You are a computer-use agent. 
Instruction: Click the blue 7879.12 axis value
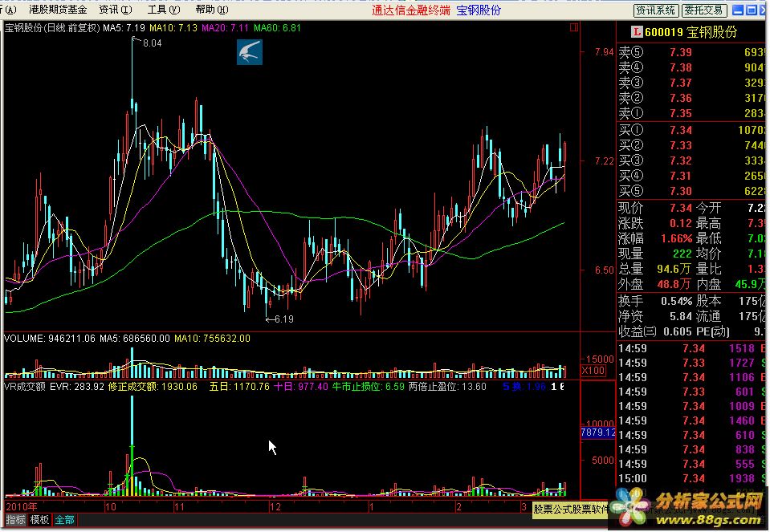pos(597,433)
